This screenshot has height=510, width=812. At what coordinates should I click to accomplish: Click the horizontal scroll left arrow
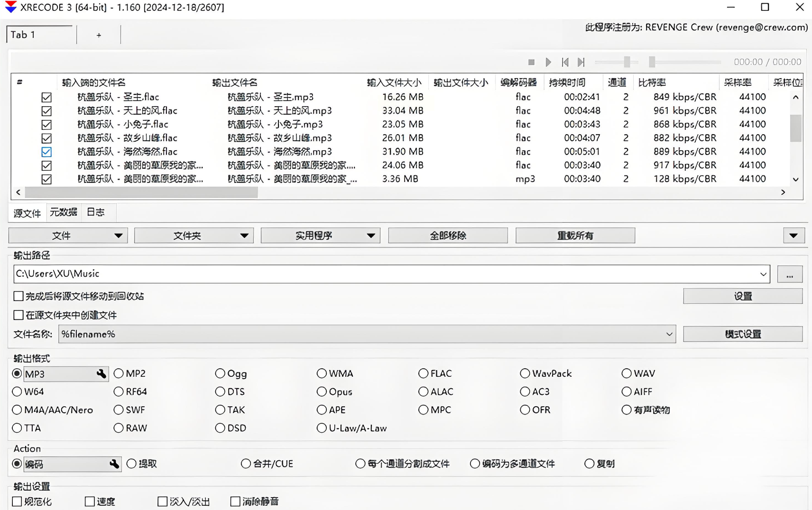click(x=18, y=192)
